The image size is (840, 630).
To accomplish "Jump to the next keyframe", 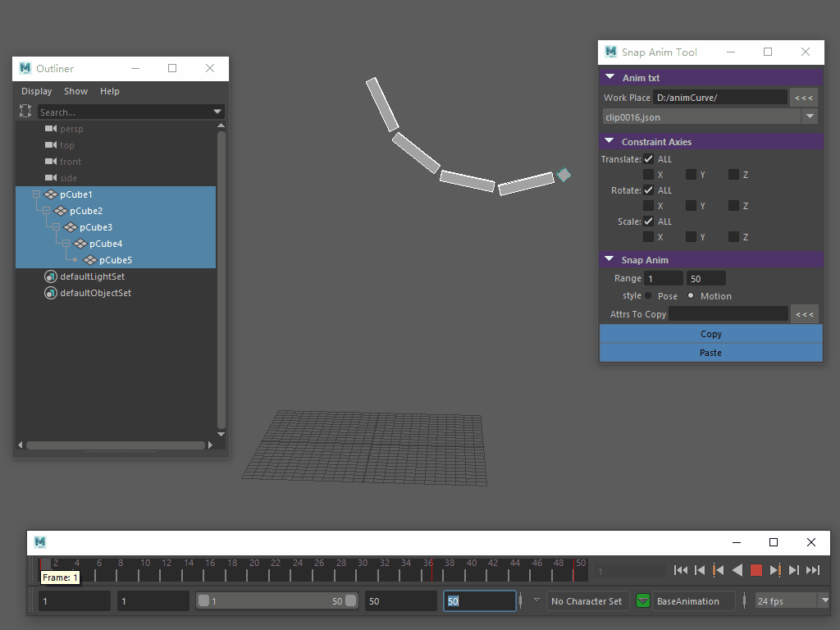I will pos(775,570).
